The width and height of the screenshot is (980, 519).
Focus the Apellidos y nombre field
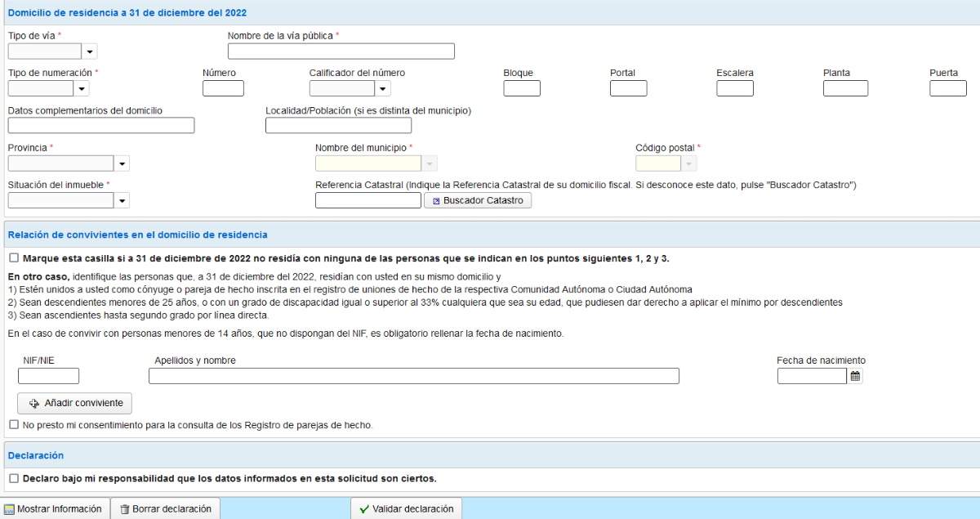(414, 376)
